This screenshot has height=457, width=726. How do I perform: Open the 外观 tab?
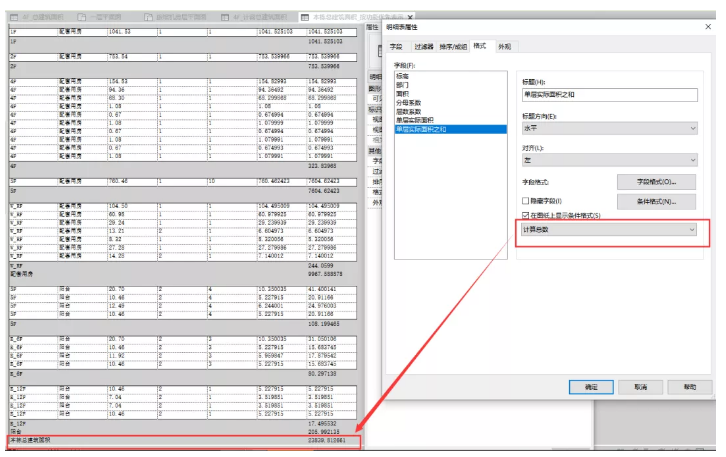pyautogui.click(x=505, y=47)
